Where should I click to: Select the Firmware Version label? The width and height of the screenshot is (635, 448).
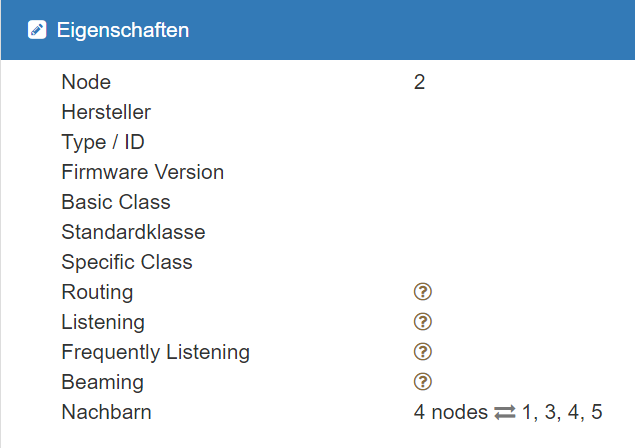point(143,172)
